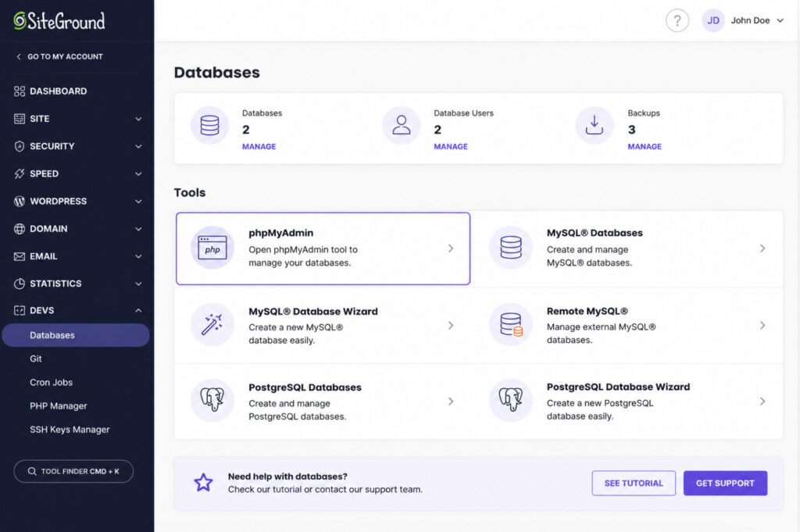Click Manage under Backups
This screenshot has height=532, width=800.
click(x=645, y=146)
